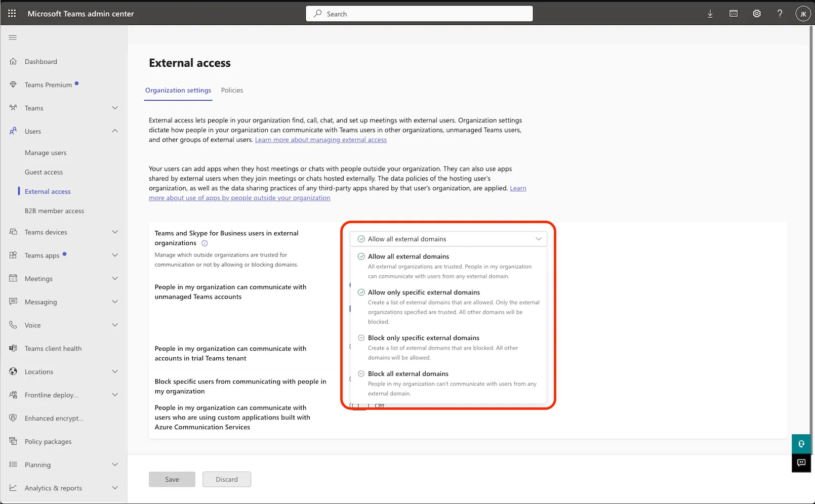
Task: Click the Teams apps icon
Action: [13, 255]
